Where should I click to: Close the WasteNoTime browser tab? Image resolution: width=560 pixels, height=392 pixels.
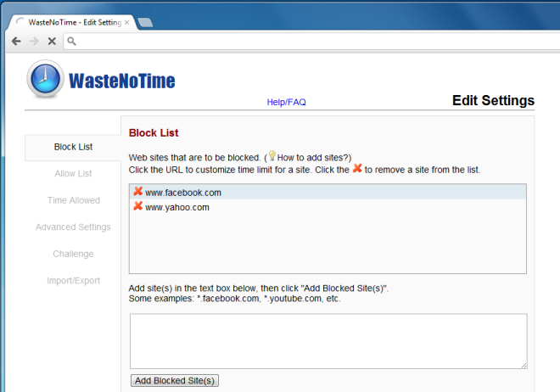126,23
